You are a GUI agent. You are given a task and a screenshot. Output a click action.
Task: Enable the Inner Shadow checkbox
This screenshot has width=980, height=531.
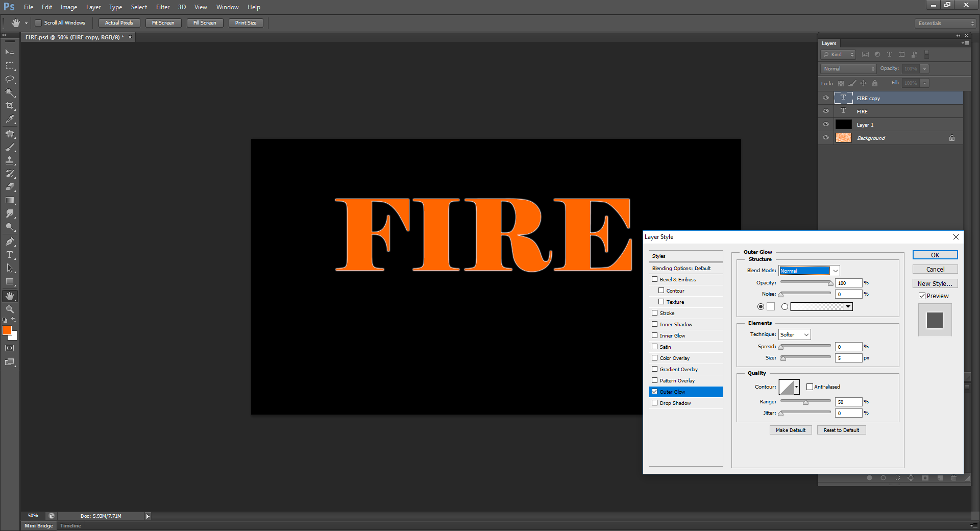pyautogui.click(x=655, y=324)
